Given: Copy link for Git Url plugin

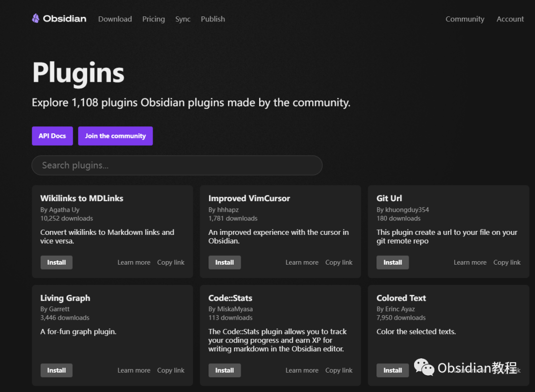Looking at the screenshot, I should coord(507,263).
